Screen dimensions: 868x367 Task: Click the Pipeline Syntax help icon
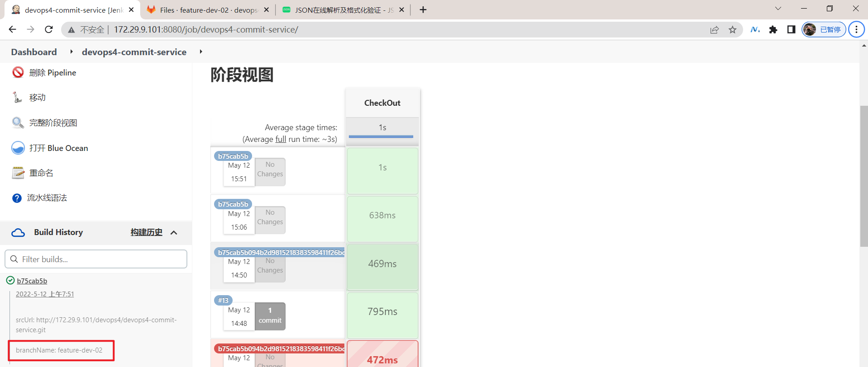point(17,198)
